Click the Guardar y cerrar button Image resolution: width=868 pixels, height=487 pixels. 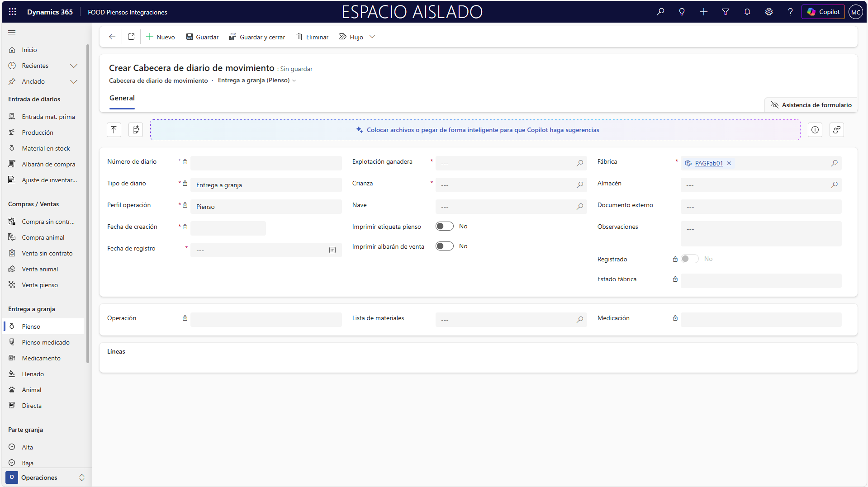[x=257, y=37]
